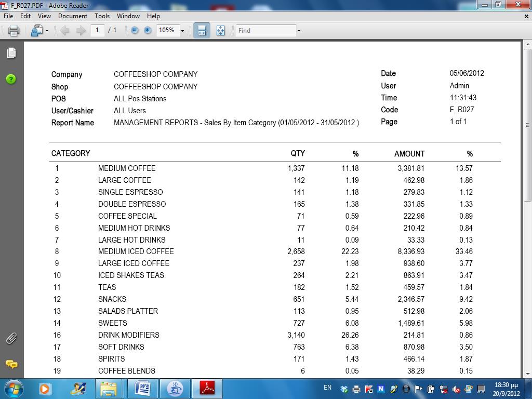Open the pinned paint/brush taskbar icon
The height and width of the screenshot is (399, 532).
tap(78, 389)
